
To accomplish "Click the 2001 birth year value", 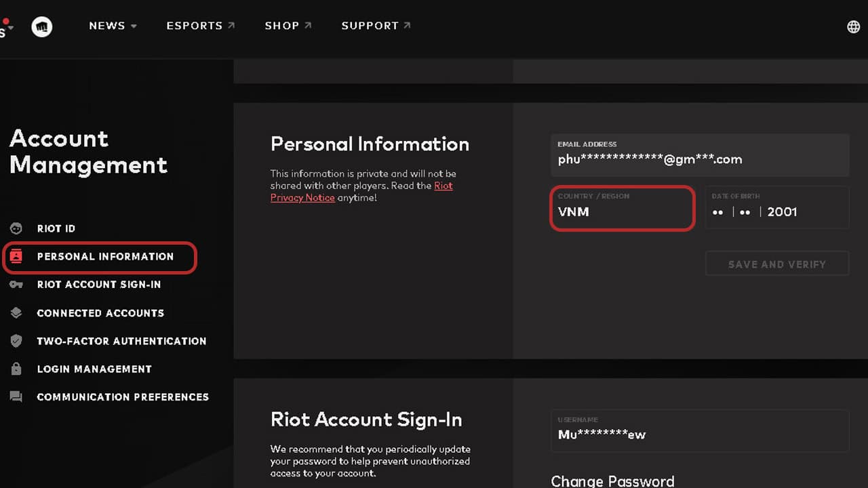I will tap(782, 211).
